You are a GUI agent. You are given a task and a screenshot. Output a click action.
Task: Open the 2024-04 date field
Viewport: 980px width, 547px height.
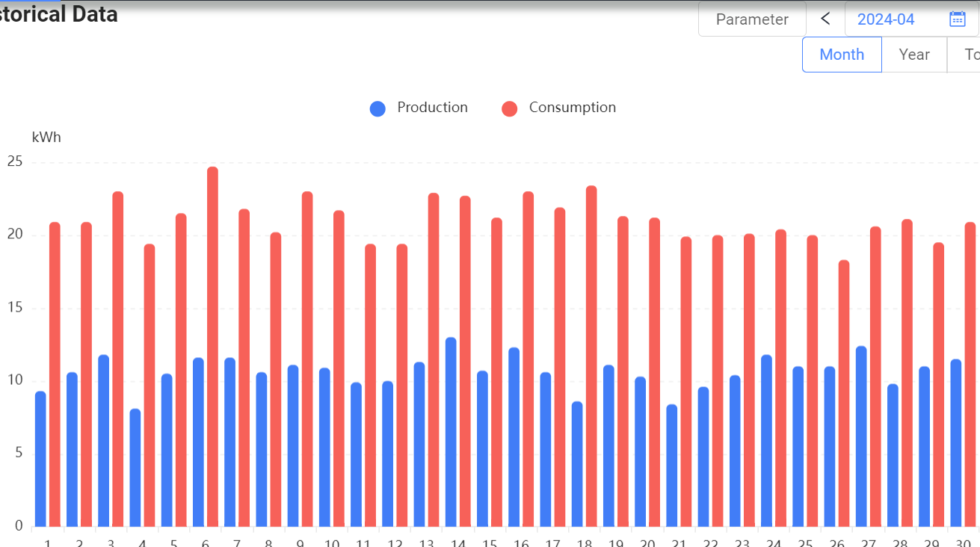coord(911,19)
